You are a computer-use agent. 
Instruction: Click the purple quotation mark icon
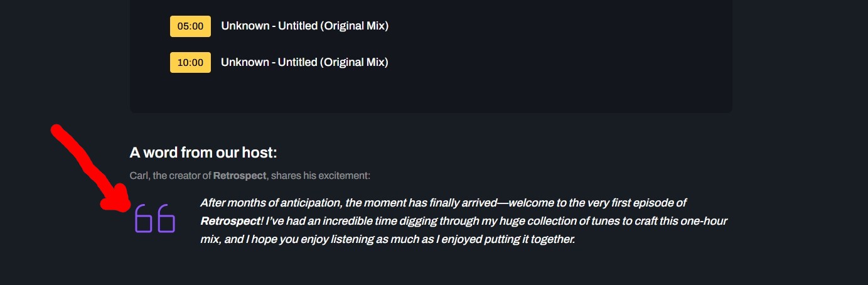pos(155,218)
